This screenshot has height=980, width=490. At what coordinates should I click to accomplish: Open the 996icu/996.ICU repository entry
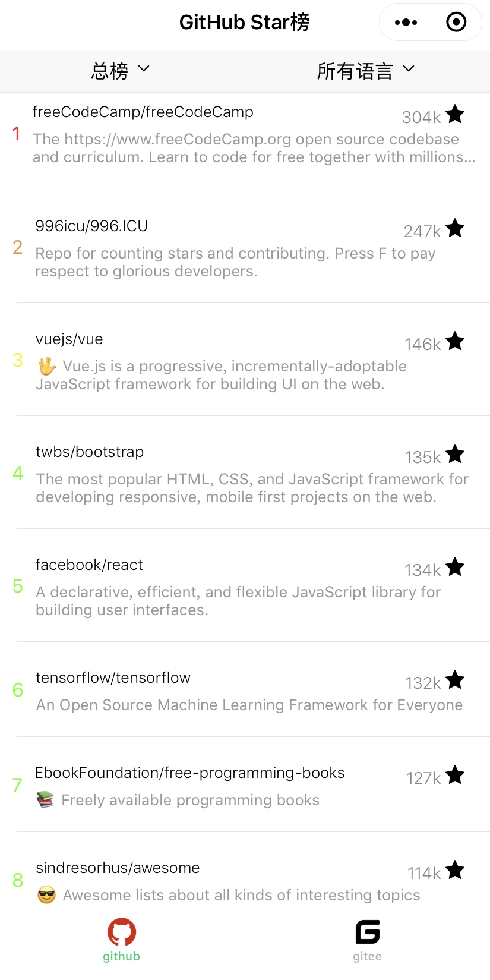pyautogui.click(x=91, y=226)
